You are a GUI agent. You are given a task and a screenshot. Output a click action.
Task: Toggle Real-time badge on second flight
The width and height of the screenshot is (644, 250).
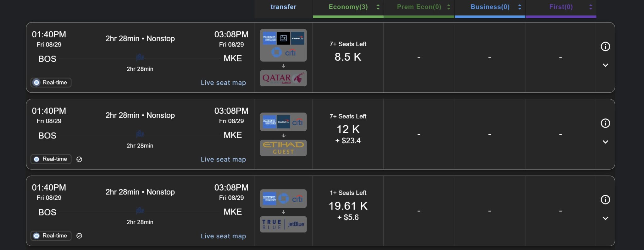point(51,159)
